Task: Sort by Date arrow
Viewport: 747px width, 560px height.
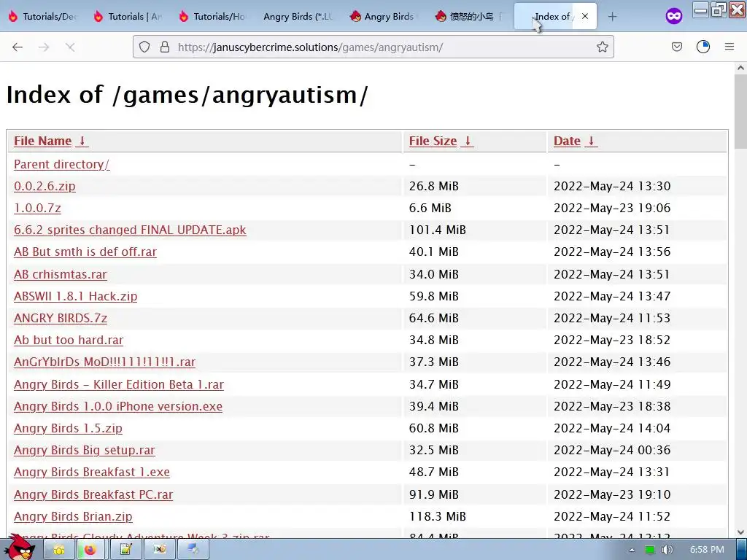Action: [x=591, y=141]
